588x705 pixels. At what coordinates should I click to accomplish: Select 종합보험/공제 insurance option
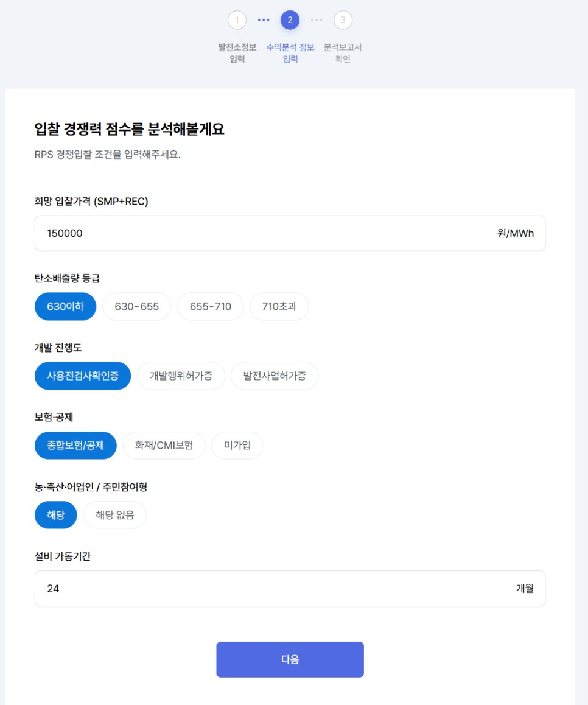pos(75,446)
